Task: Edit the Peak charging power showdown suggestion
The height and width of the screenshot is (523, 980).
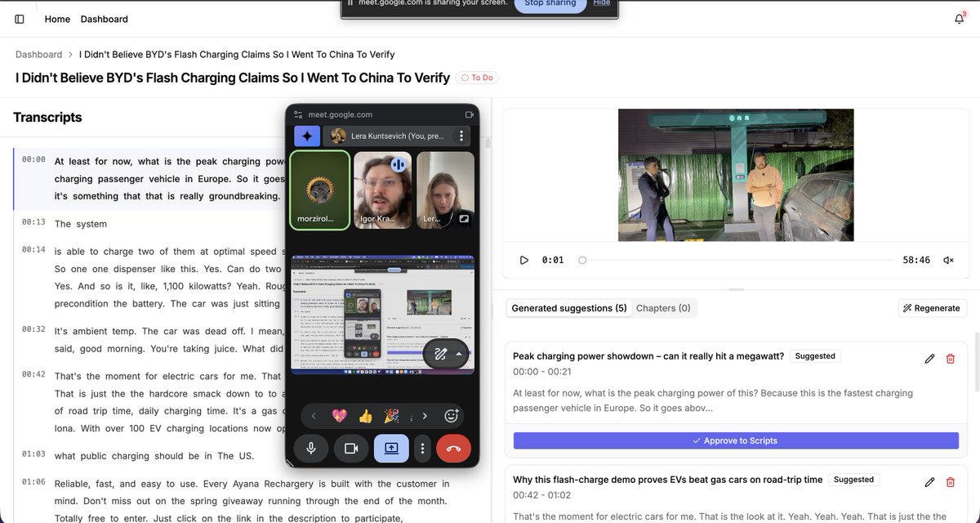Action: coord(929,359)
